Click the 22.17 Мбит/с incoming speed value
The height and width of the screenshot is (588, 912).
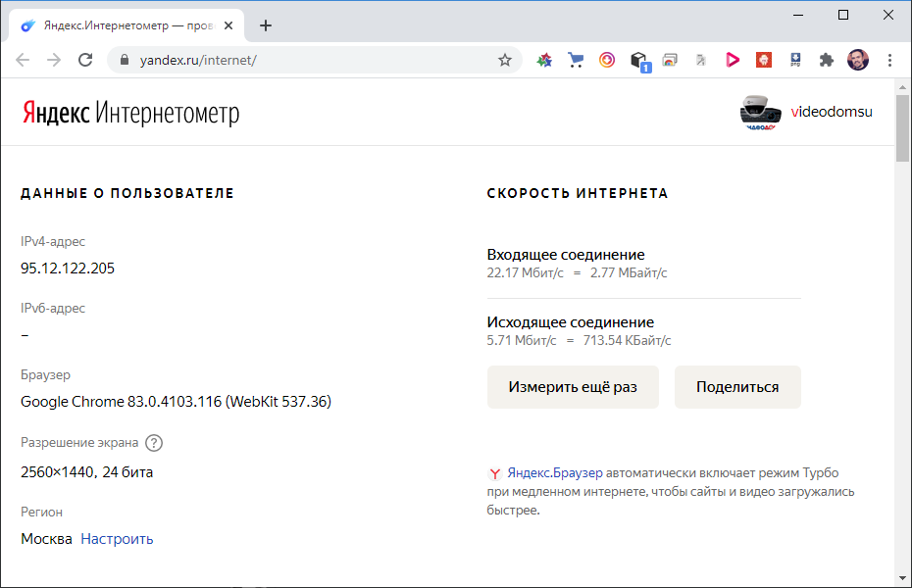(526, 273)
